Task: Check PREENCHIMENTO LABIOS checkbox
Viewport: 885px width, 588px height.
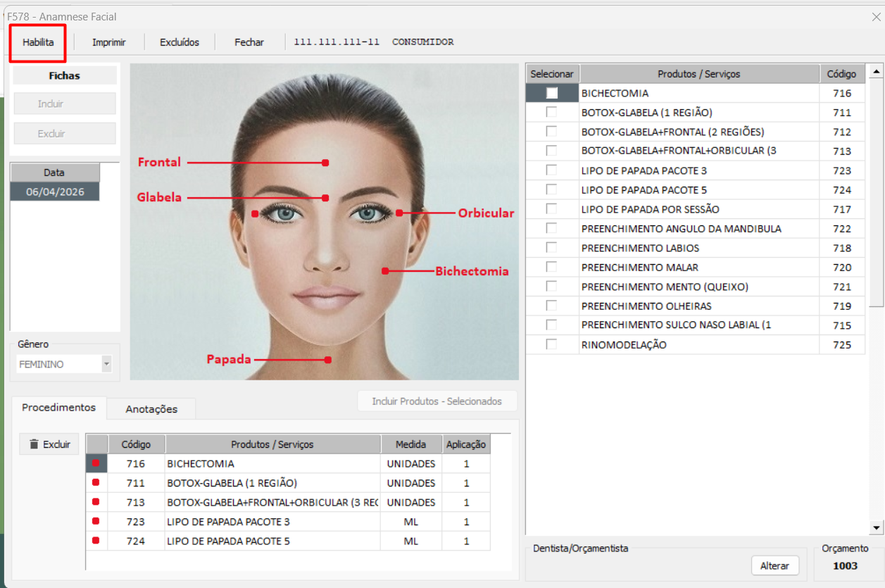Action: pos(551,247)
